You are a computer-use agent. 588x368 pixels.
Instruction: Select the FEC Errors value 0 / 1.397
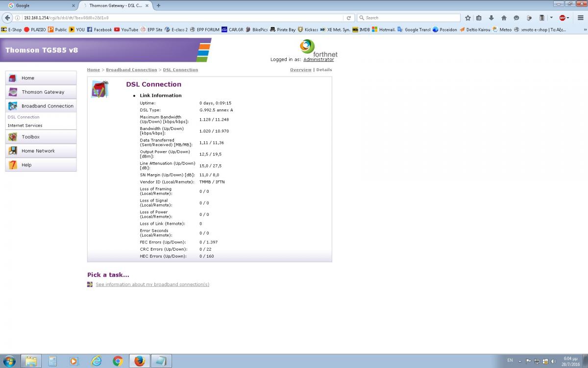click(x=208, y=242)
